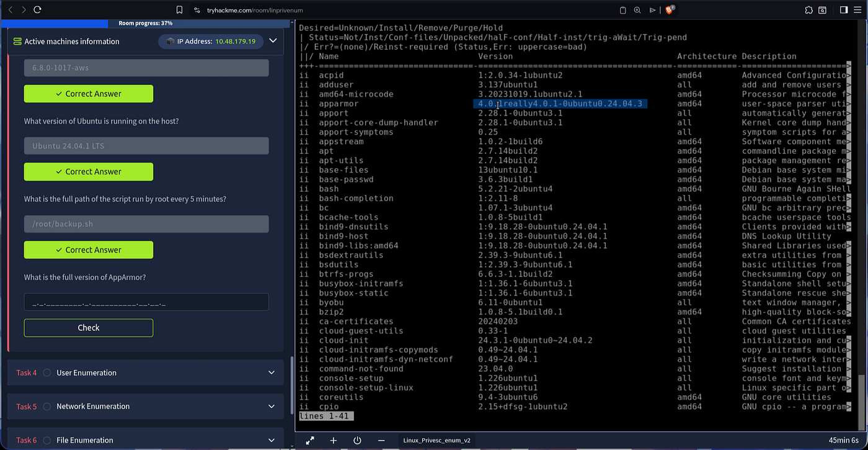Click the Active machines information icon

tap(17, 42)
